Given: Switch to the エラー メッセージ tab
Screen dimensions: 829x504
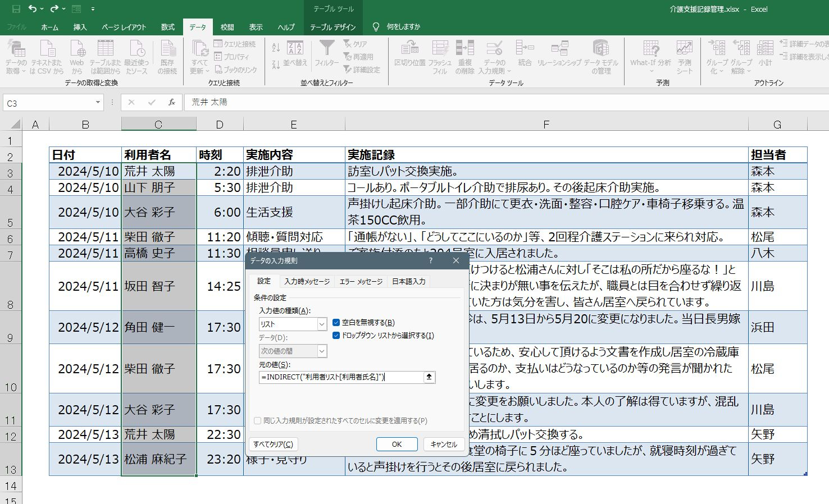Looking at the screenshot, I should [361, 281].
